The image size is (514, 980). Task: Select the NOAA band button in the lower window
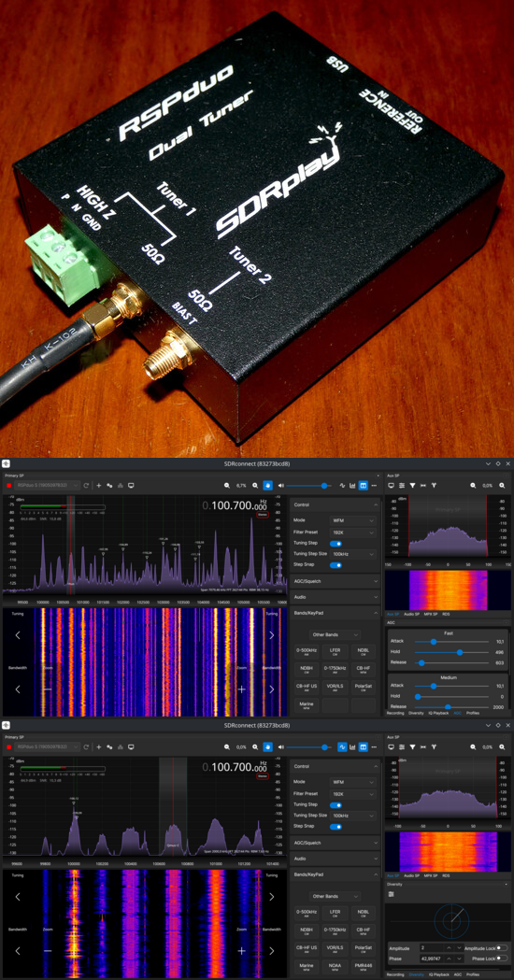(336, 967)
